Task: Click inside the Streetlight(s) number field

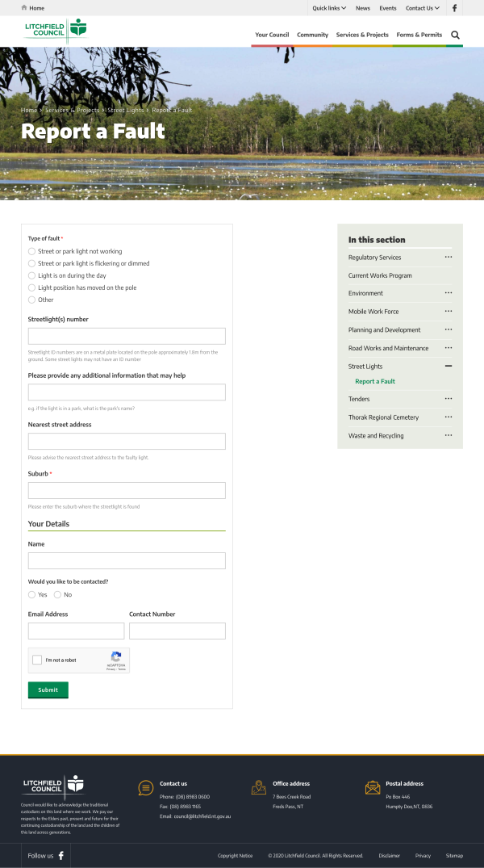Action: click(126, 335)
